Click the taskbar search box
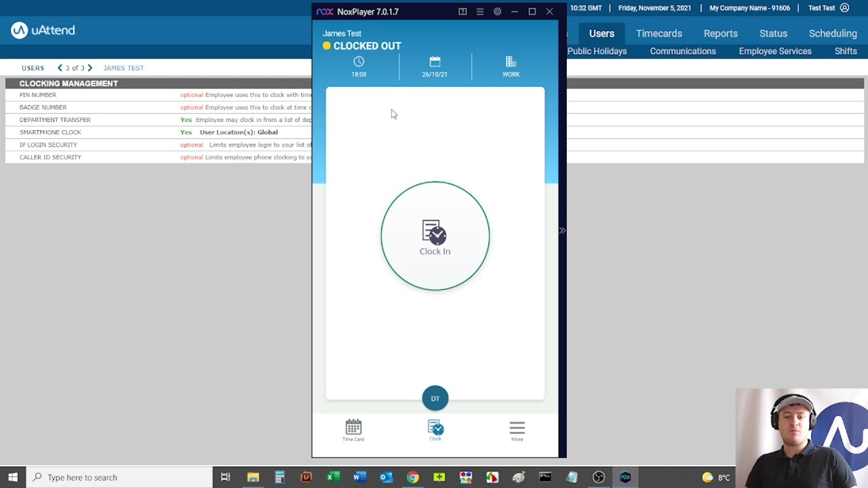868x488 pixels. coord(119,477)
